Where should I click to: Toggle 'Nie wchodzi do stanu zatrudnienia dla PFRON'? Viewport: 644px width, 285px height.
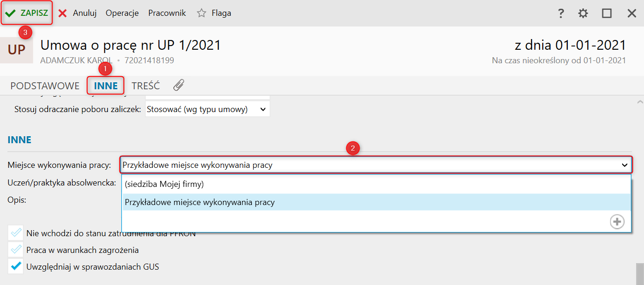(16, 233)
